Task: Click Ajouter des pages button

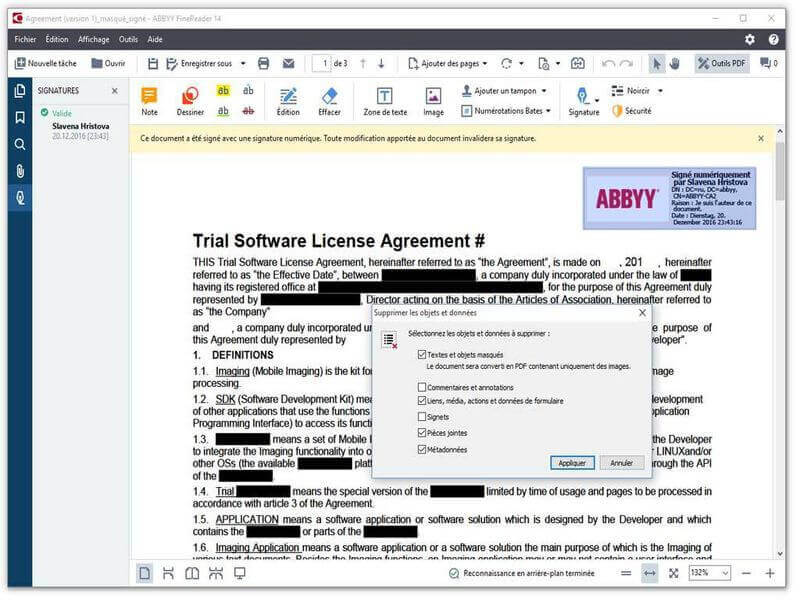Action: click(x=444, y=63)
